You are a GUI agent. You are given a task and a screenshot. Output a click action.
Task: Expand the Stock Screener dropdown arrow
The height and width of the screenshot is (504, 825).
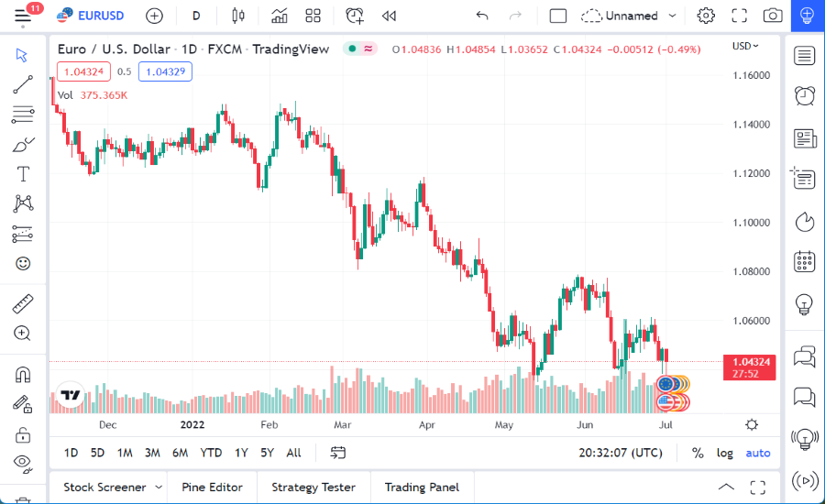click(x=159, y=488)
